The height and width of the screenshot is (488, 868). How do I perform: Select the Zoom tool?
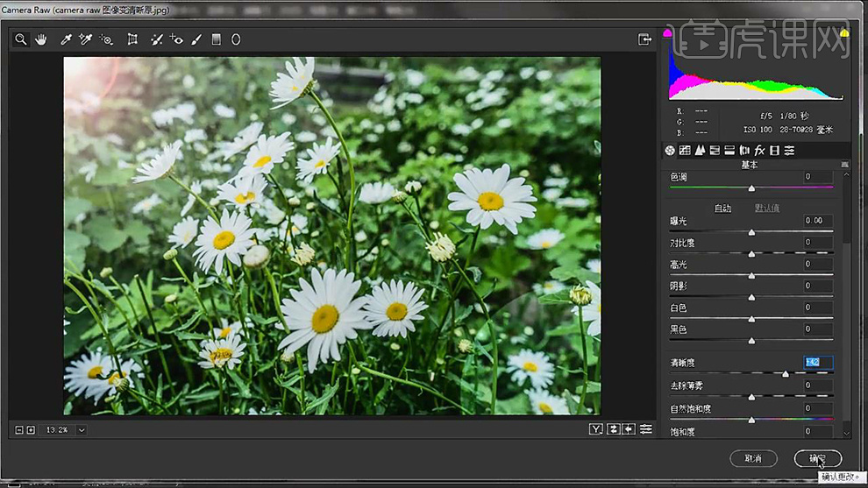[20, 39]
